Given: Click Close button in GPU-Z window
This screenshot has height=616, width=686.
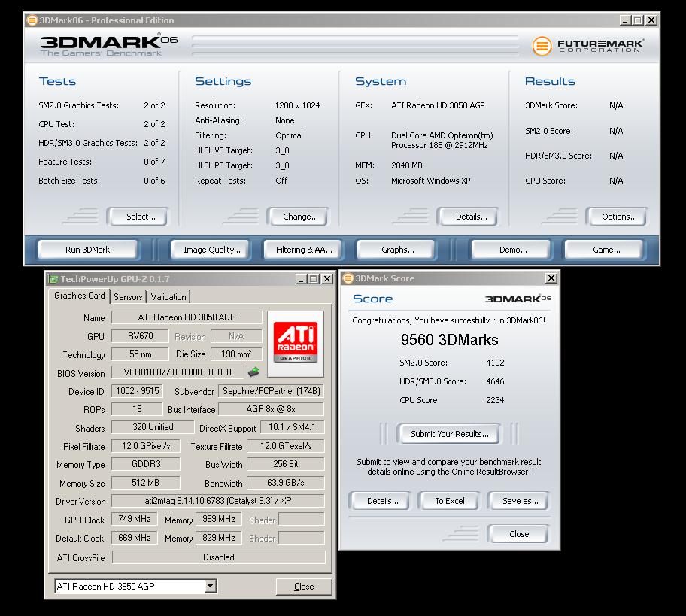Looking at the screenshot, I should click(x=304, y=587).
